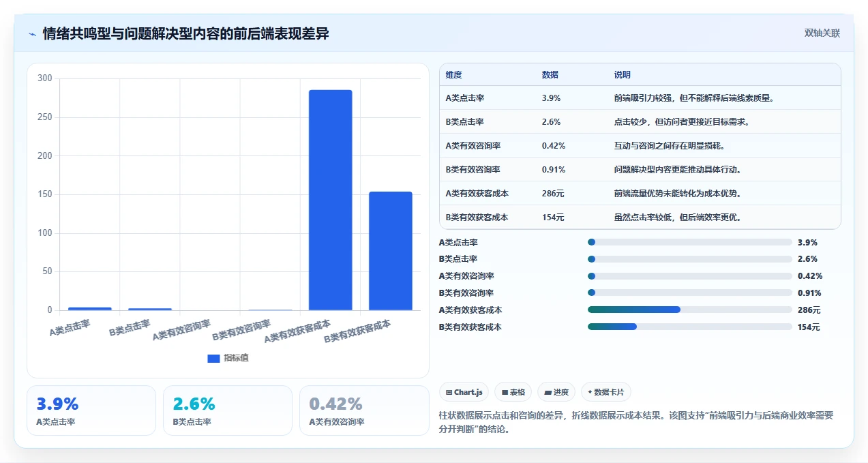Click the A类有效咨询率 progress bar
Viewport: 868px width, 463px height.
tap(690, 276)
